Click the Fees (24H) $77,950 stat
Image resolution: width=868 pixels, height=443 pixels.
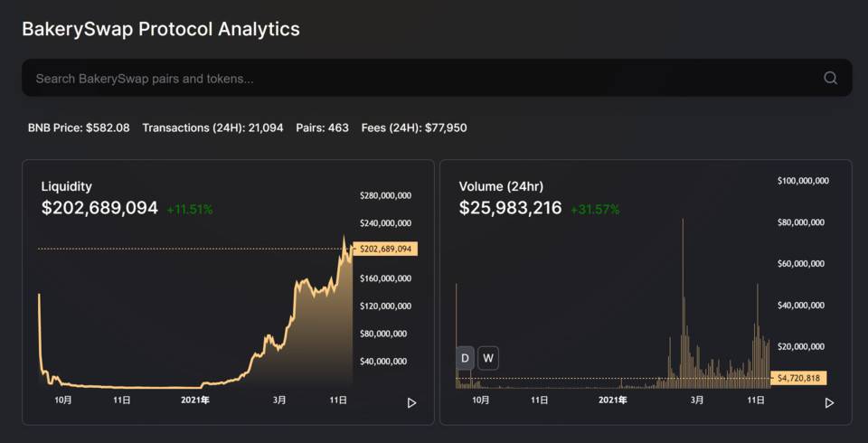click(x=414, y=127)
